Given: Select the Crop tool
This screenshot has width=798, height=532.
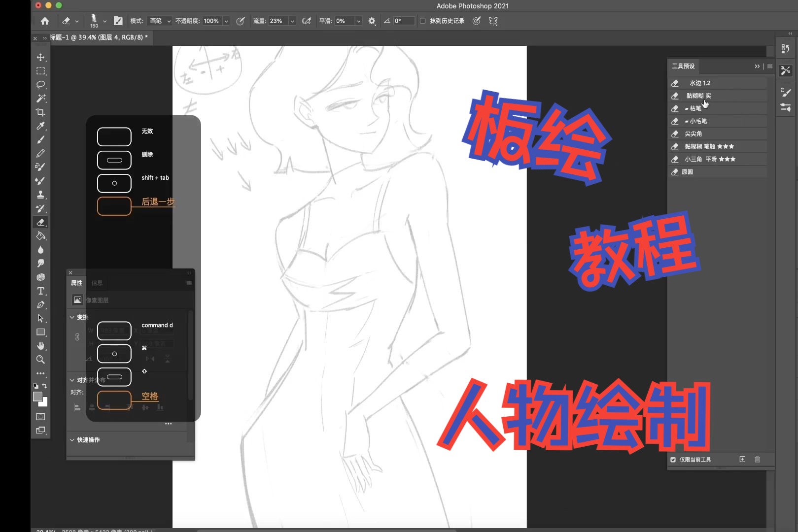Looking at the screenshot, I should click(x=41, y=112).
